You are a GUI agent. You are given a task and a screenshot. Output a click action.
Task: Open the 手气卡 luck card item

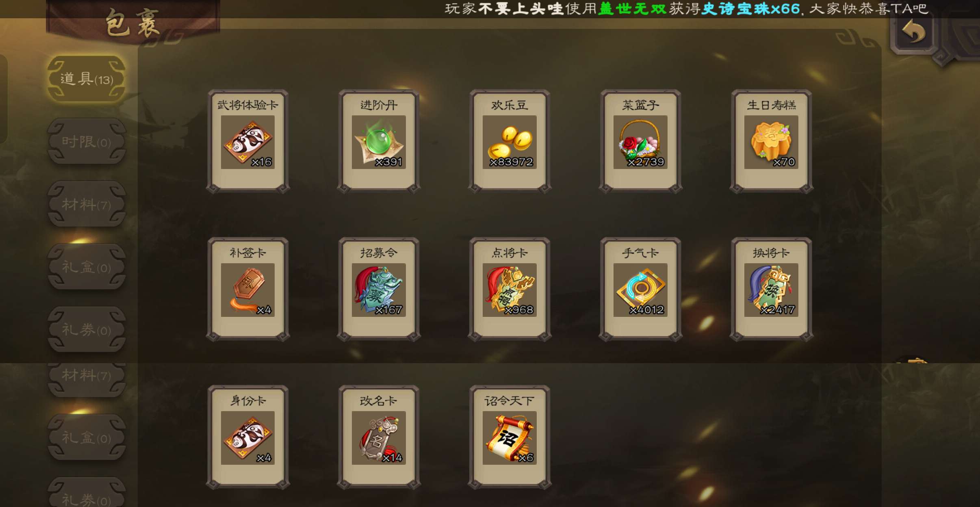pyautogui.click(x=640, y=289)
